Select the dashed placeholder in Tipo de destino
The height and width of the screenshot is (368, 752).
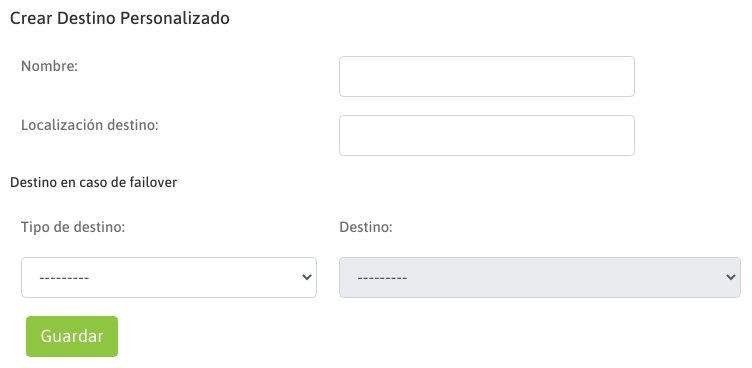64,278
